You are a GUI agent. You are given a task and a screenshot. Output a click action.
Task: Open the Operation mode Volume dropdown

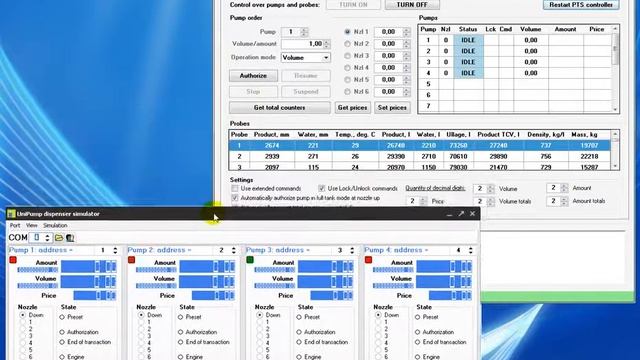tap(306, 58)
